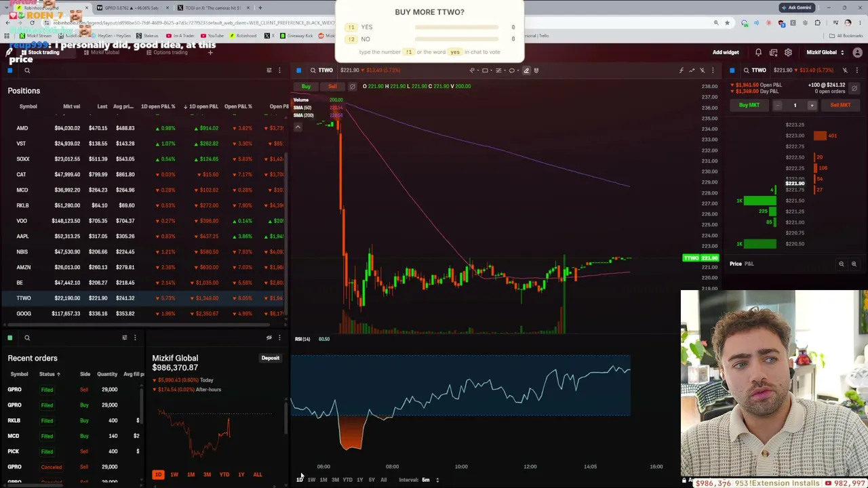Open the Fibonacci lines tool dropdown
Image resolution: width=868 pixels, height=488 pixels.
click(500, 70)
